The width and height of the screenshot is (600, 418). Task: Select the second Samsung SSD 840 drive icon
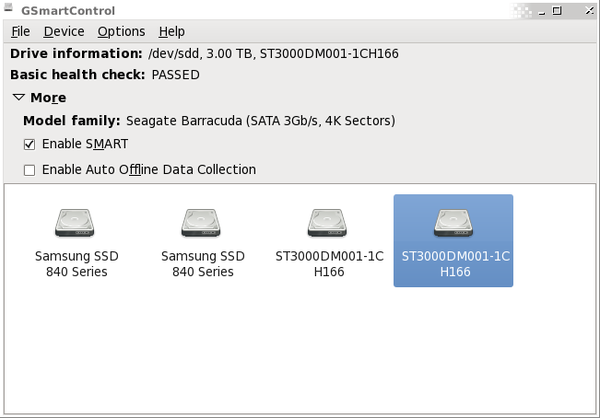click(201, 223)
